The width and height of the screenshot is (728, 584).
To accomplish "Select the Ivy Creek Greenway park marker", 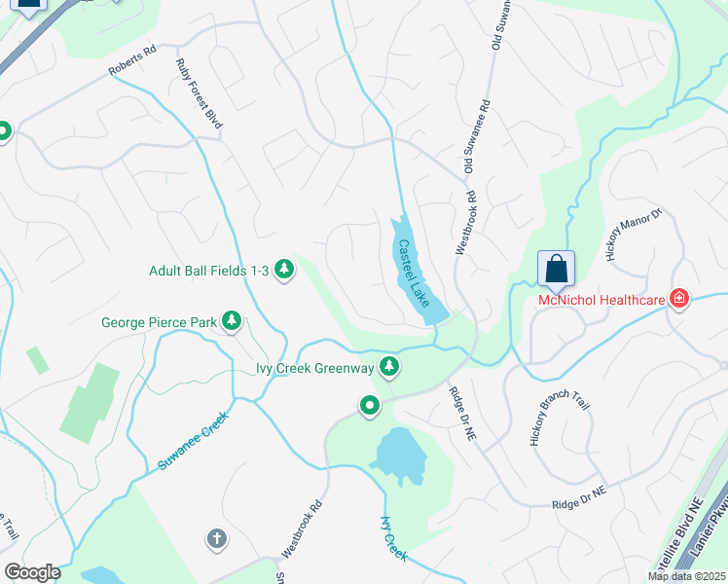I will click(389, 367).
